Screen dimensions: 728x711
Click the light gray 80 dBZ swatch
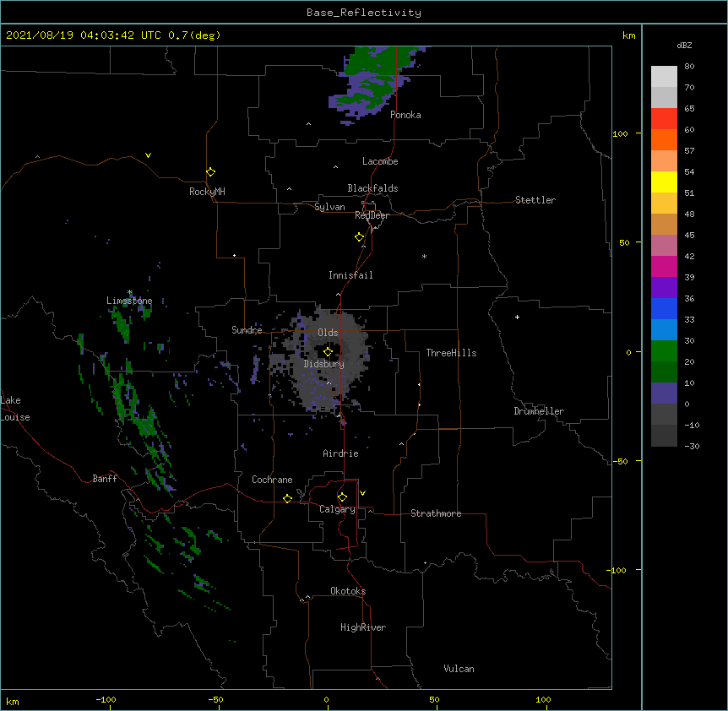coord(664,77)
